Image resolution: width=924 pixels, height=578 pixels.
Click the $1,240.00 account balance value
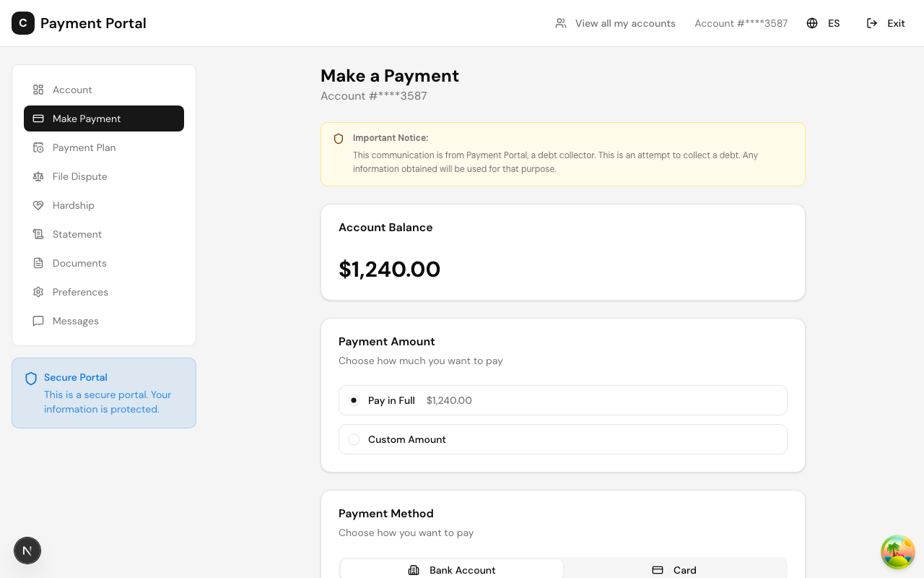389,269
